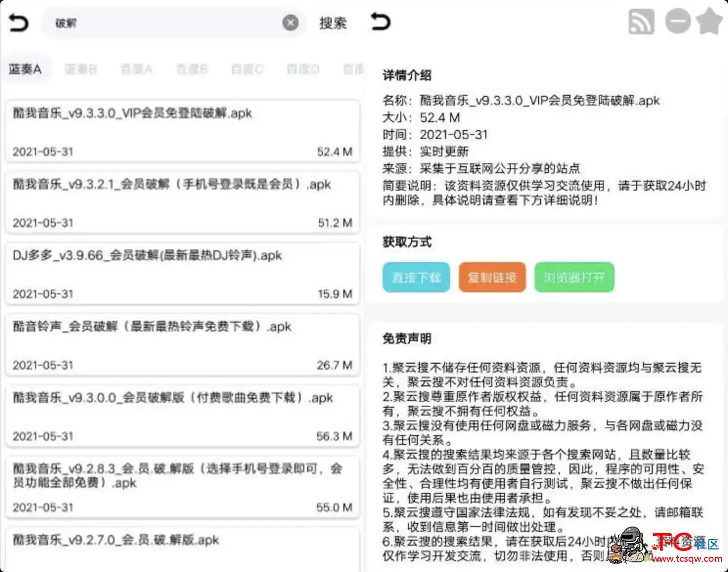Image resolution: width=728 pixels, height=572 pixels.
Task: Switch to the 百度C tab
Action: click(x=247, y=69)
